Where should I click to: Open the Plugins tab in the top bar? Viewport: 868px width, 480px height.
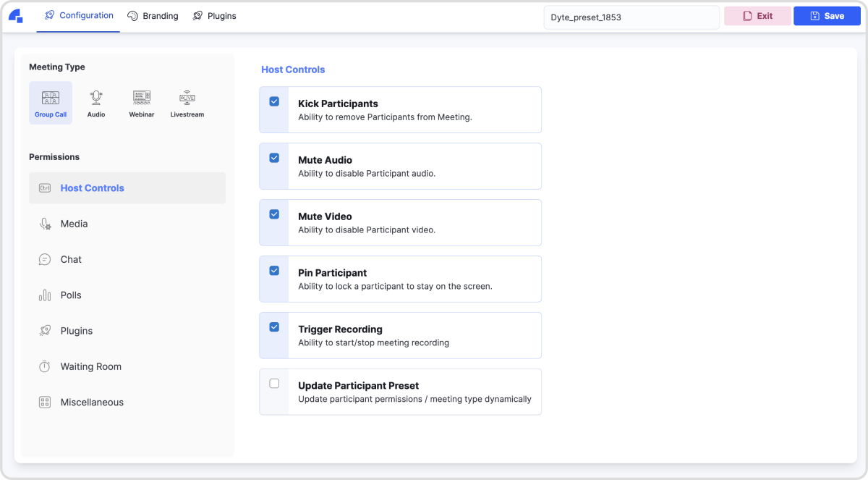[214, 16]
